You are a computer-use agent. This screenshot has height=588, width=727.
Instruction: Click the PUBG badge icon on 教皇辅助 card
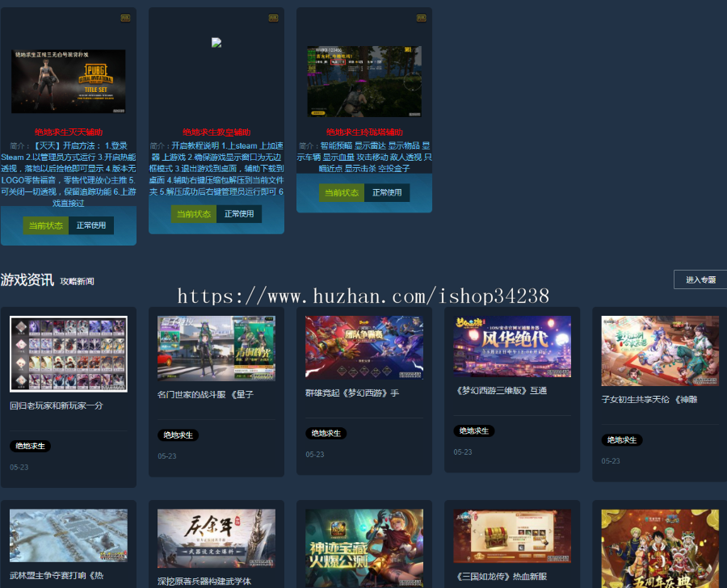pyautogui.click(x=274, y=18)
